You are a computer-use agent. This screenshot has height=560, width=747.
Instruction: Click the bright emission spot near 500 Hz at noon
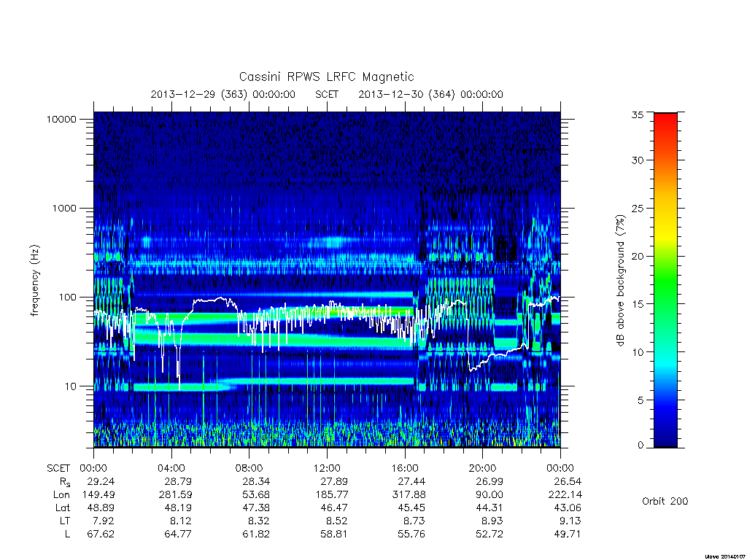tap(330, 242)
